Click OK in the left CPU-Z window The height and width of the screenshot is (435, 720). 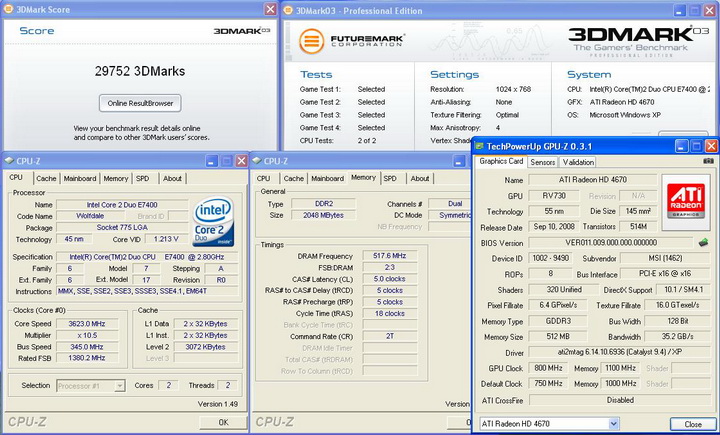(x=223, y=422)
